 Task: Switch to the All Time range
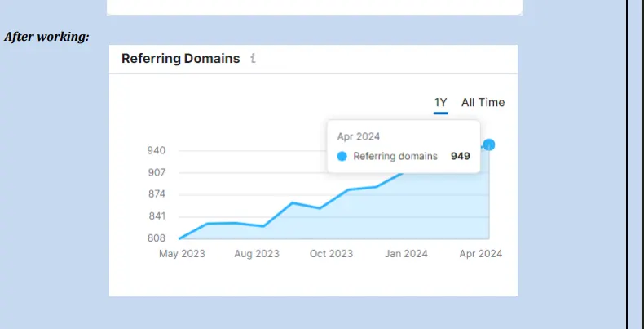(x=483, y=102)
